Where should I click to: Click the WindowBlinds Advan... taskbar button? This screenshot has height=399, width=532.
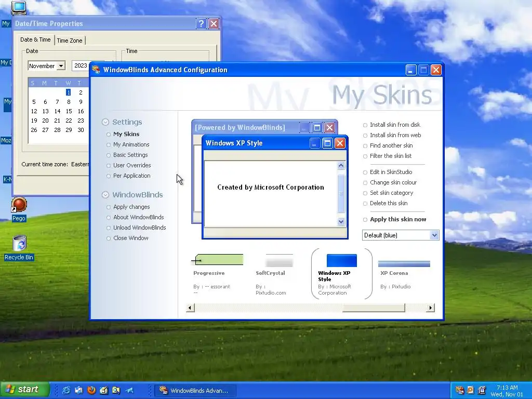(x=195, y=391)
